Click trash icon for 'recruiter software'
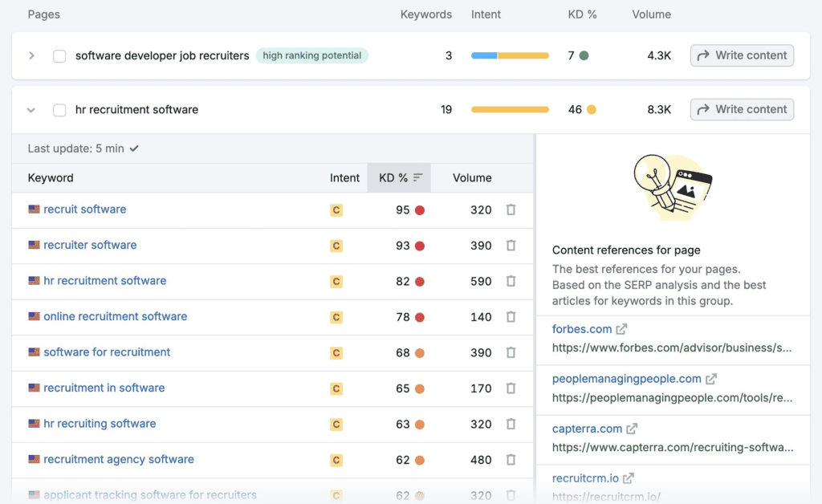This screenshot has width=822, height=504. pyautogui.click(x=511, y=246)
